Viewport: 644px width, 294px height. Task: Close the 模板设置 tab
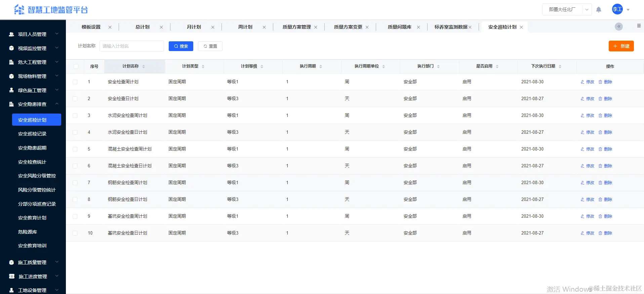coord(110,27)
